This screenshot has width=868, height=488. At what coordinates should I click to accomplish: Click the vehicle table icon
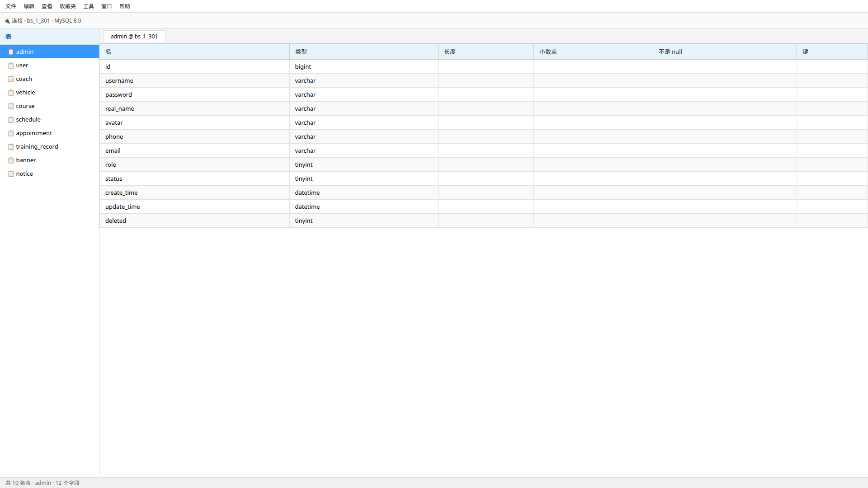pos(11,93)
